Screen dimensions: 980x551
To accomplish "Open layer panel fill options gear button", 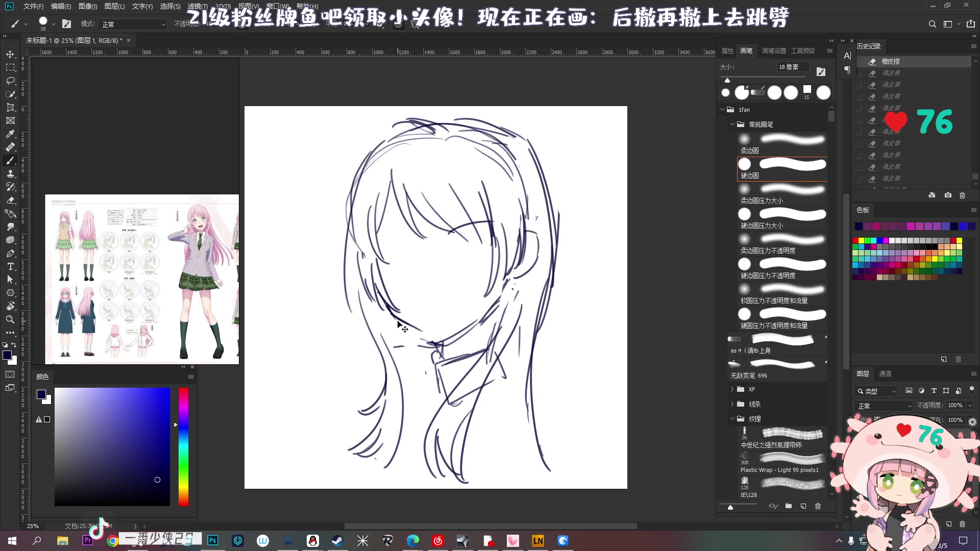I will pos(972,422).
